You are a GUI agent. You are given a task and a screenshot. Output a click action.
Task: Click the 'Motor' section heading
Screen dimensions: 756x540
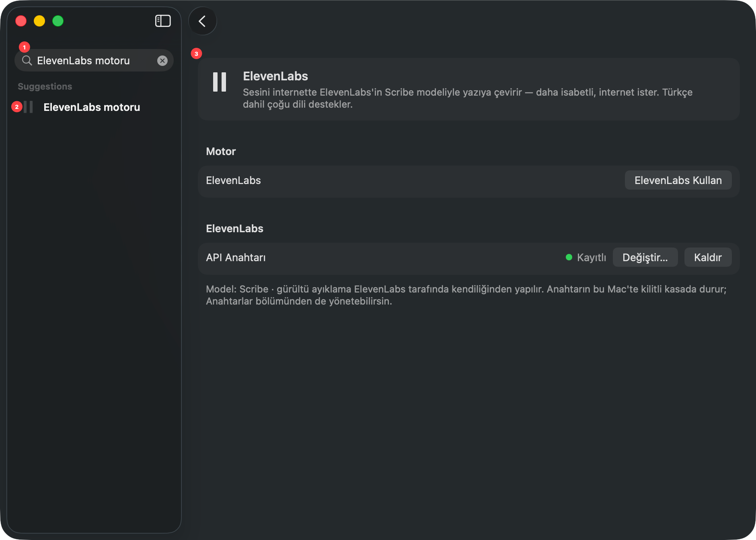point(221,151)
